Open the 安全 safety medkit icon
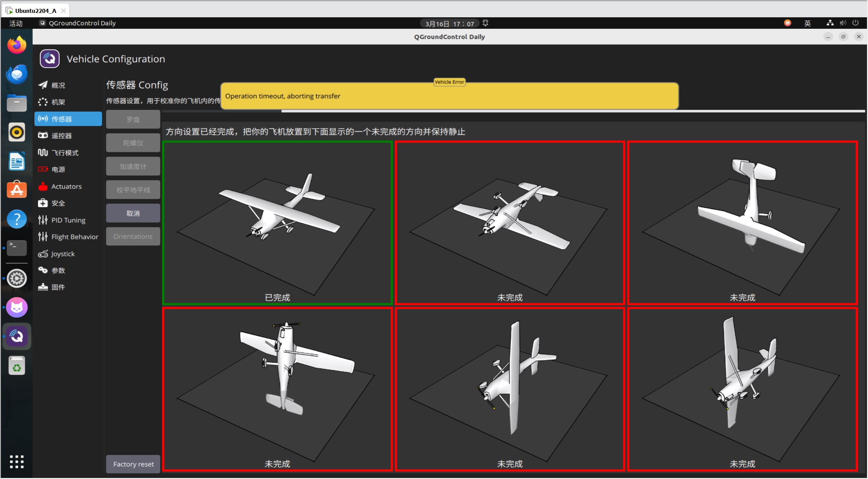This screenshot has height=479, width=868. coord(43,203)
